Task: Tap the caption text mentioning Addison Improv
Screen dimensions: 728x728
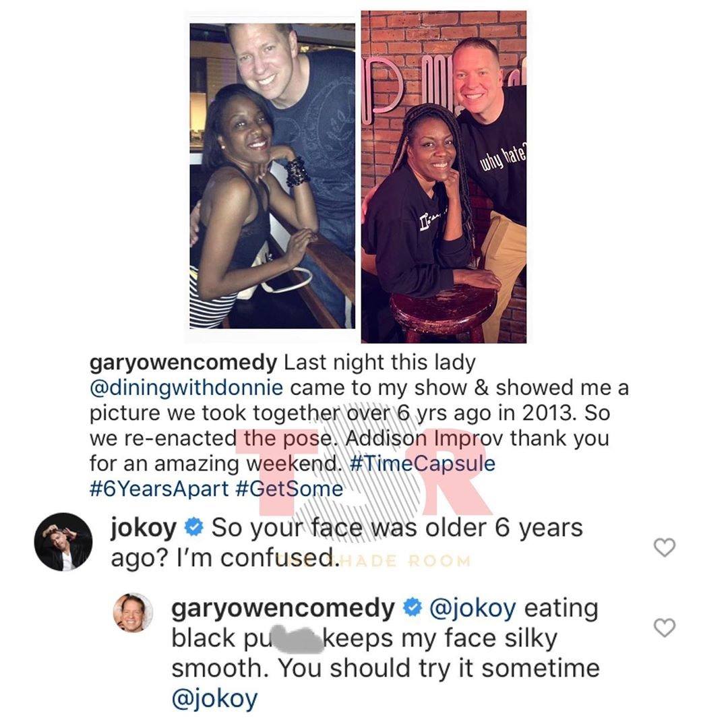Action: click(425, 438)
